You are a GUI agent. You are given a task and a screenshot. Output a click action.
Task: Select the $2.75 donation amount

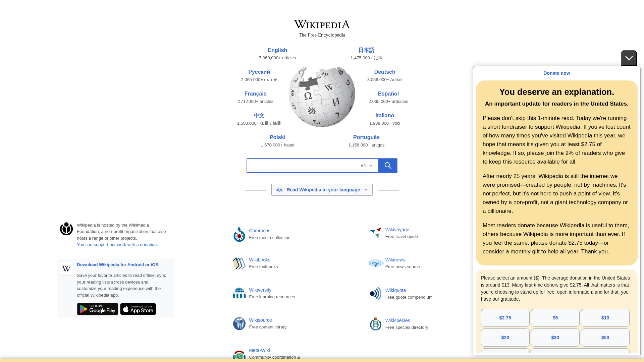click(505, 318)
